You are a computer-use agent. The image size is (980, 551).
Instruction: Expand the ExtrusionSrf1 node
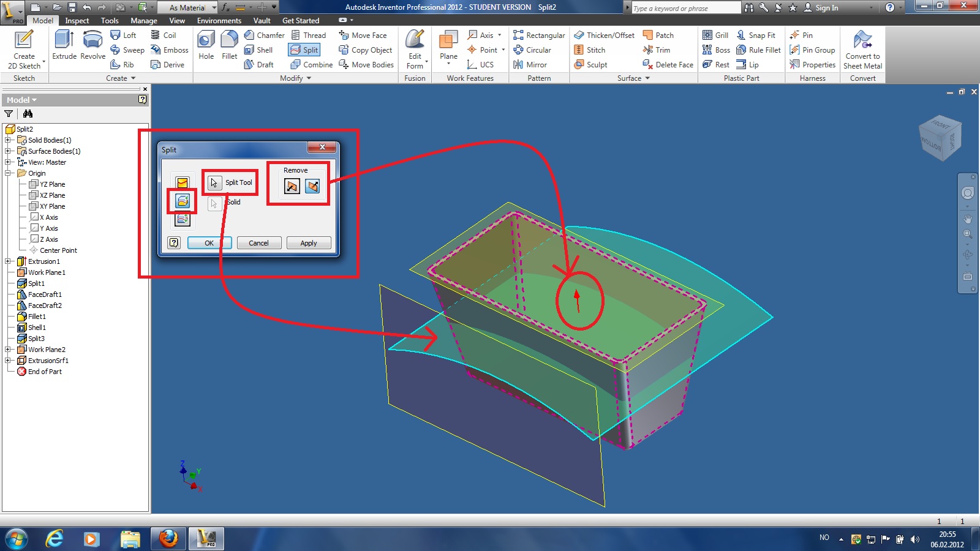pos(8,361)
